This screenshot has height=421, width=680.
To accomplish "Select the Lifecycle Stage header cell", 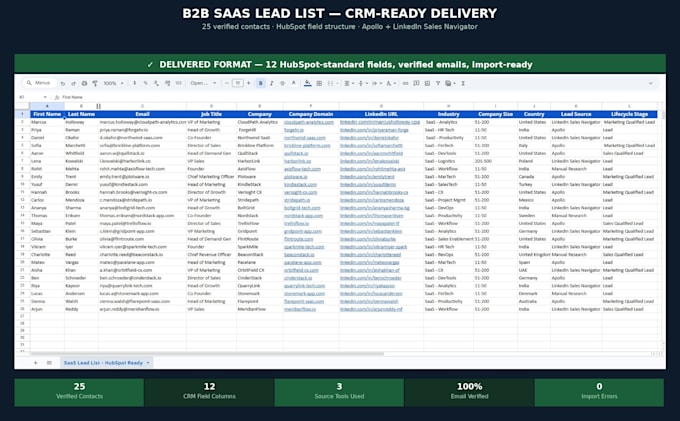I will [x=629, y=114].
